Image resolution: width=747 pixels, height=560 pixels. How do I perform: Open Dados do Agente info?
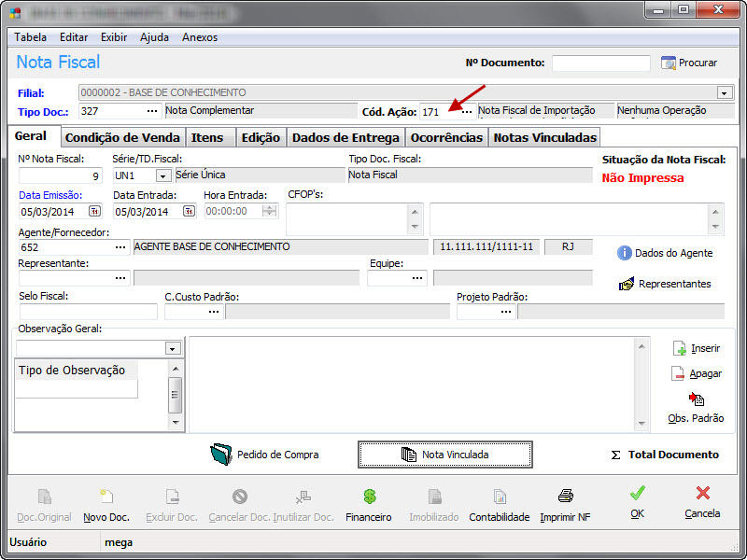[665, 253]
